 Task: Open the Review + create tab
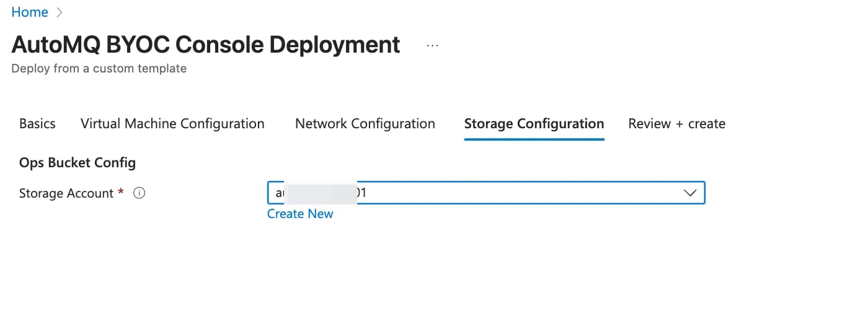click(x=676, y=124)
